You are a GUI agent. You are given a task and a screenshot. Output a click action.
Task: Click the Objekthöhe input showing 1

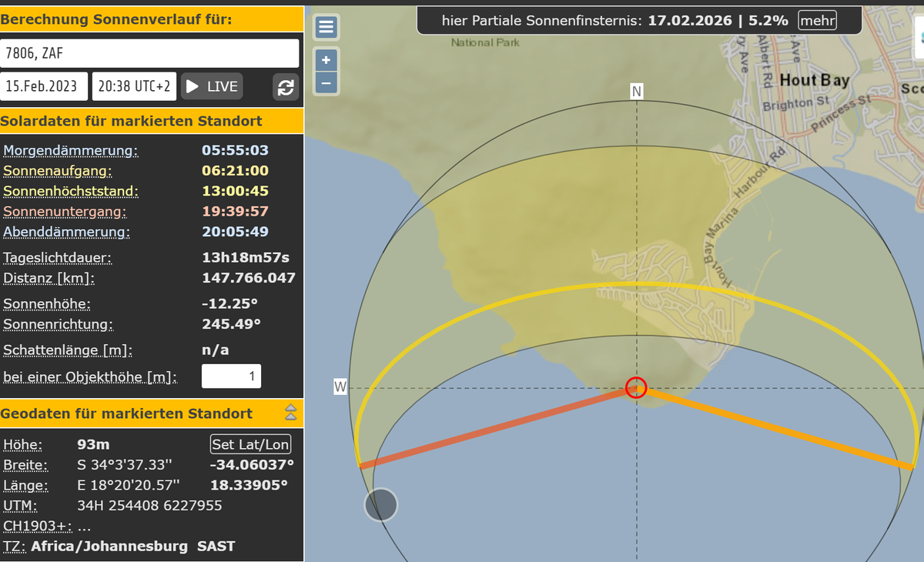tap(231, 376)
